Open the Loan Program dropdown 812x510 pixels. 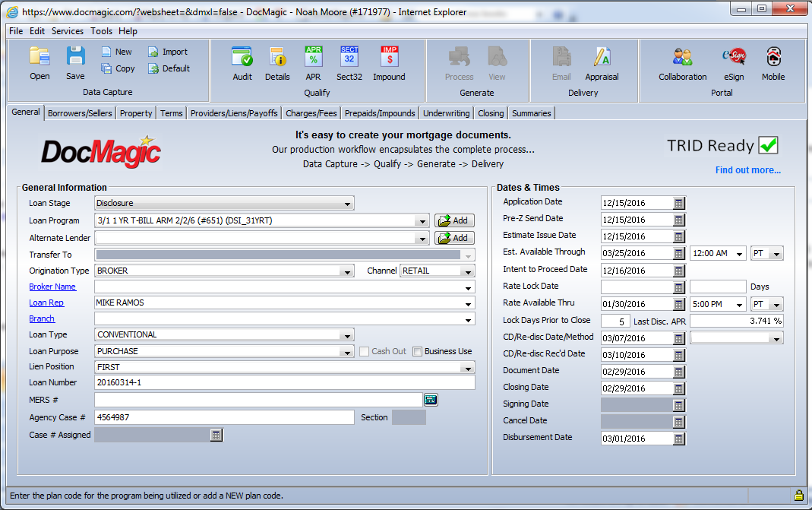click(x=422, y=220)
